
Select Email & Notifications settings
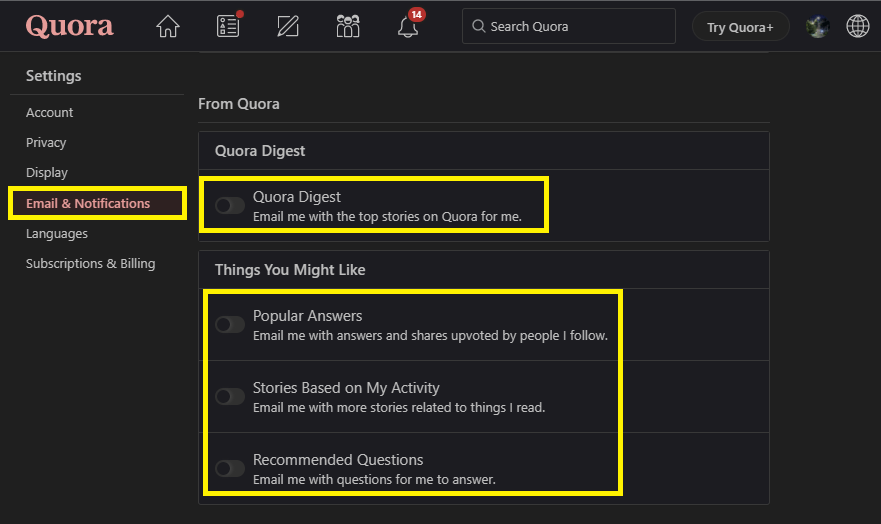[88, 204]
